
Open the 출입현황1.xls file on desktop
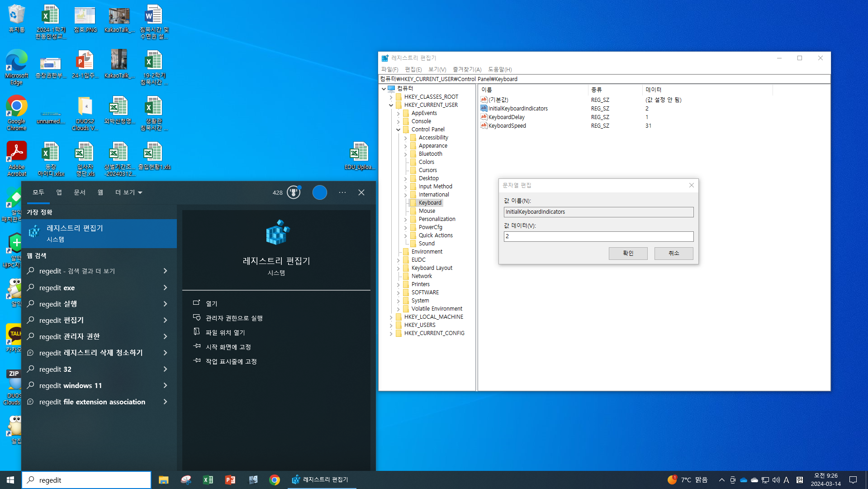point(154,155)
